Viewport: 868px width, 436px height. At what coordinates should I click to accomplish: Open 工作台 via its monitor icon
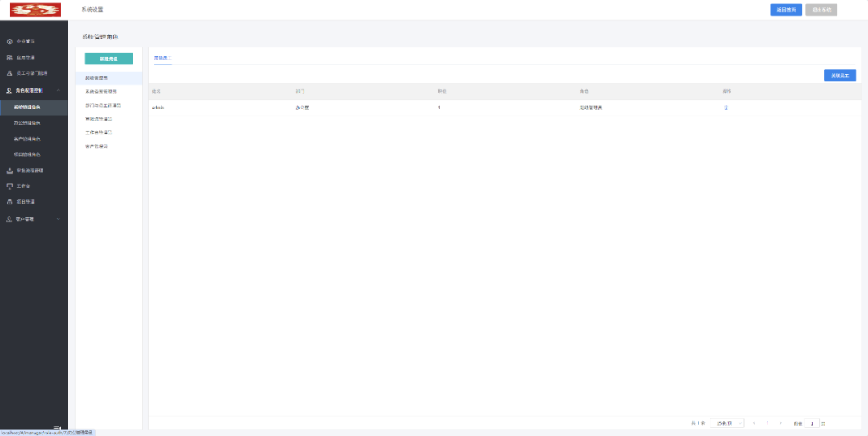[10, 186]
